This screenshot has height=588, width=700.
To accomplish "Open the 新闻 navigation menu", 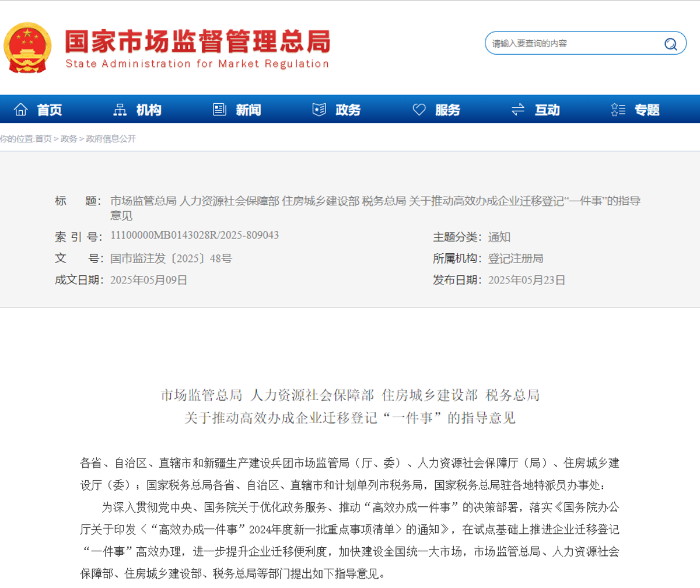I will tap(249, 110).
